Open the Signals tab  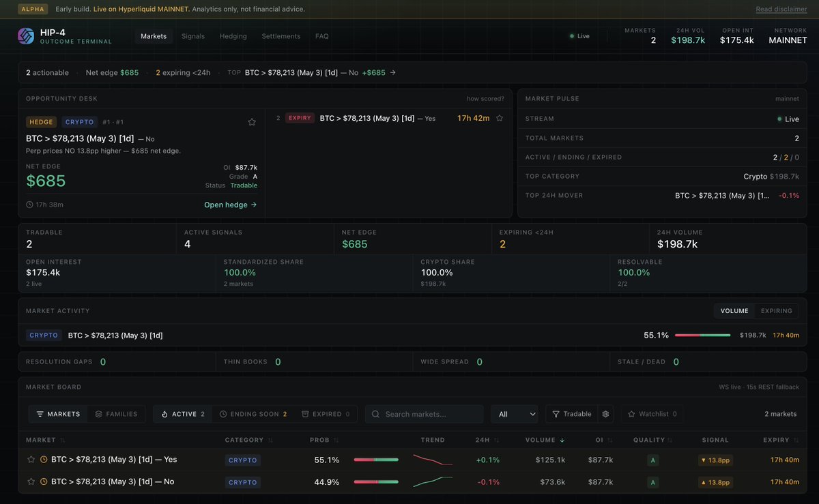tap(193, 36)
